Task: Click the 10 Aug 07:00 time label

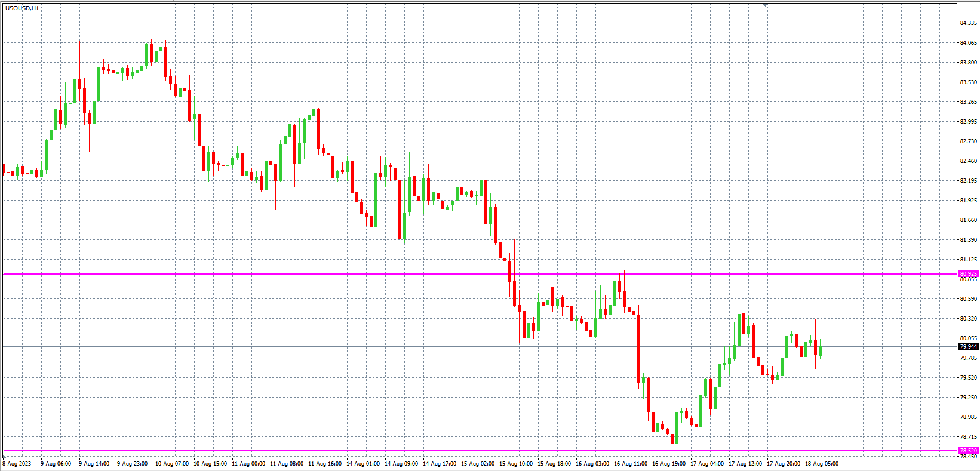Action: pyautogui.click(x=172, y=464)
